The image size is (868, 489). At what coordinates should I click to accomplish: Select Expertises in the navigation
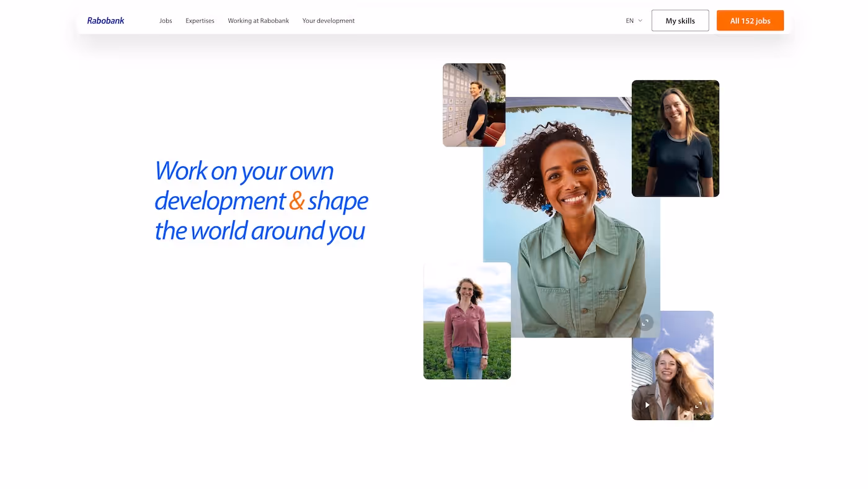[x=200, y=19]
